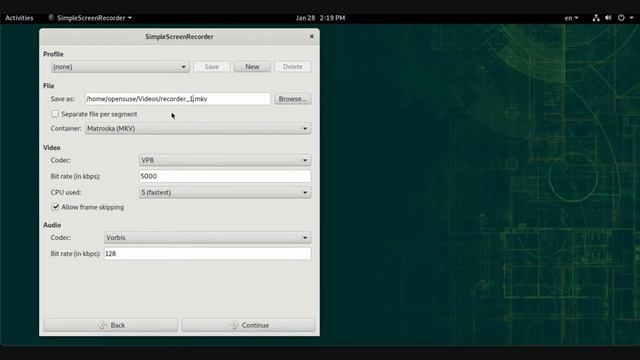Click the Delete profile button
The image size is (640, 360).
click(293, 67)
